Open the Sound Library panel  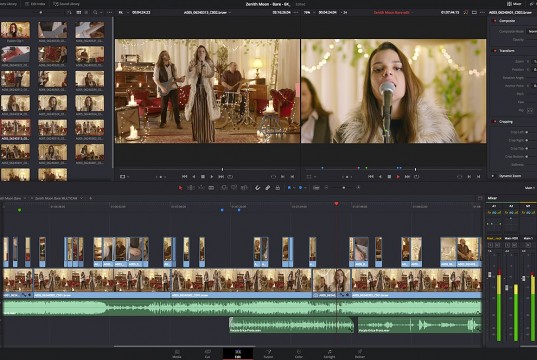(66, 4)
